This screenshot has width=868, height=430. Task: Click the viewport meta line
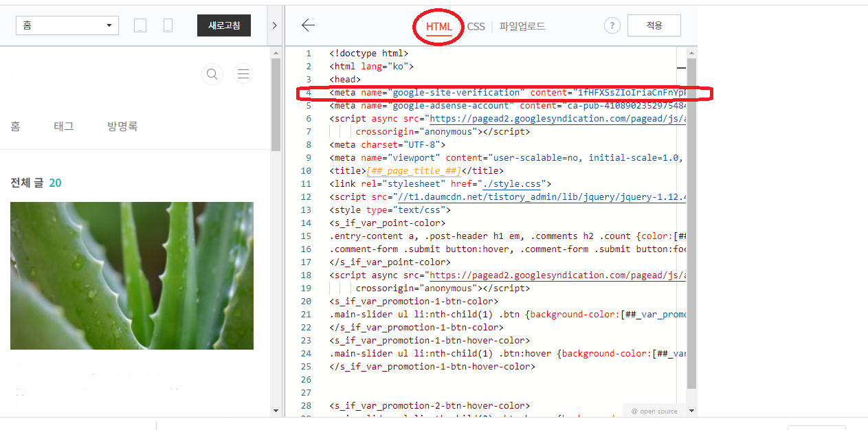tap(508, 157)
